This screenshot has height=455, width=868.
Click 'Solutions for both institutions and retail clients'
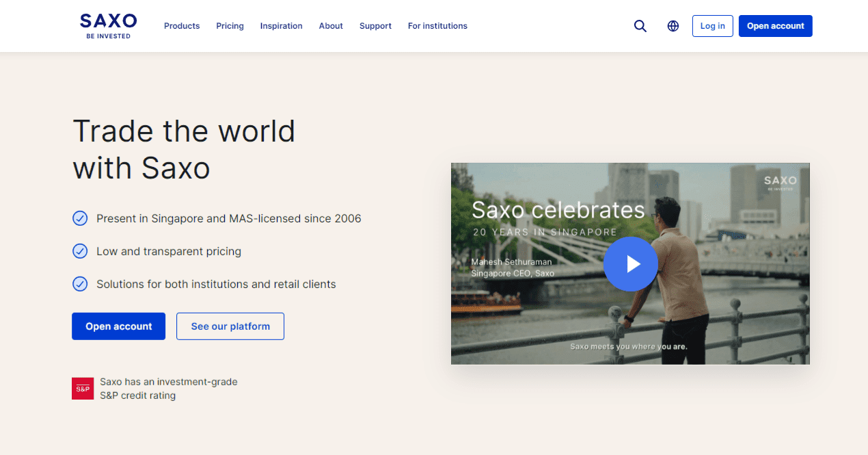coord(216,284)
